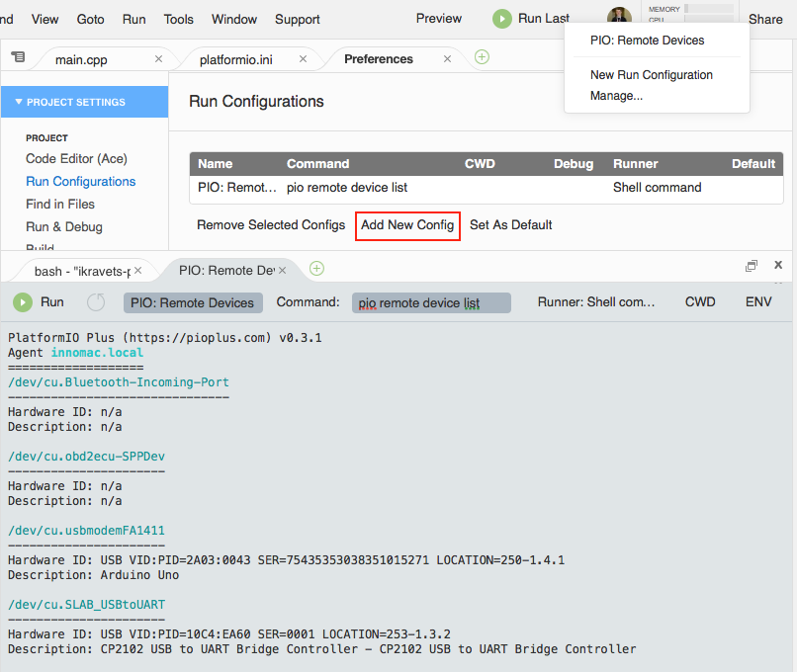Open the Goto menu
Image resolution: width=797 pixels, height=672 pixels.
(90, 20)
